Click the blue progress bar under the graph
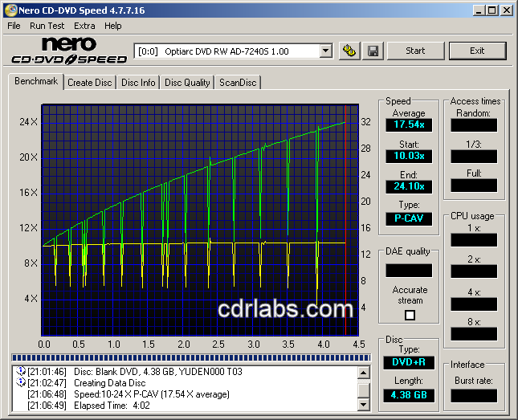Image resolution: width=518 pixels, height=420 pixels. pos(191,357)
